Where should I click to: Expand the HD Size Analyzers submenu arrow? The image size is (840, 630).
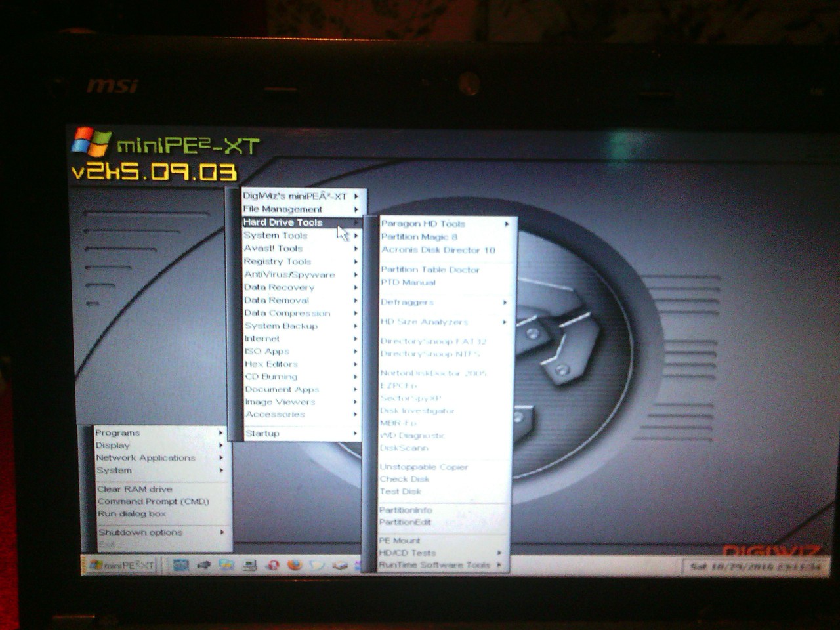point(504,322)
